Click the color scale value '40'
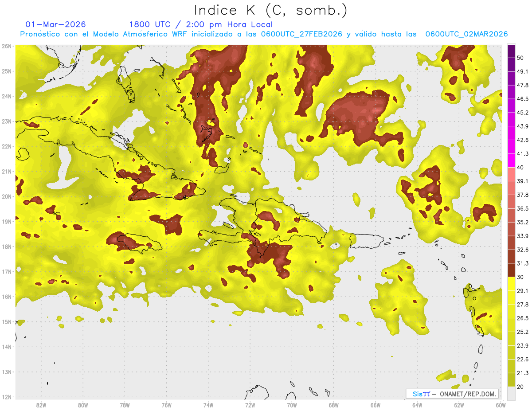532x411 pixels. point(520,168)
